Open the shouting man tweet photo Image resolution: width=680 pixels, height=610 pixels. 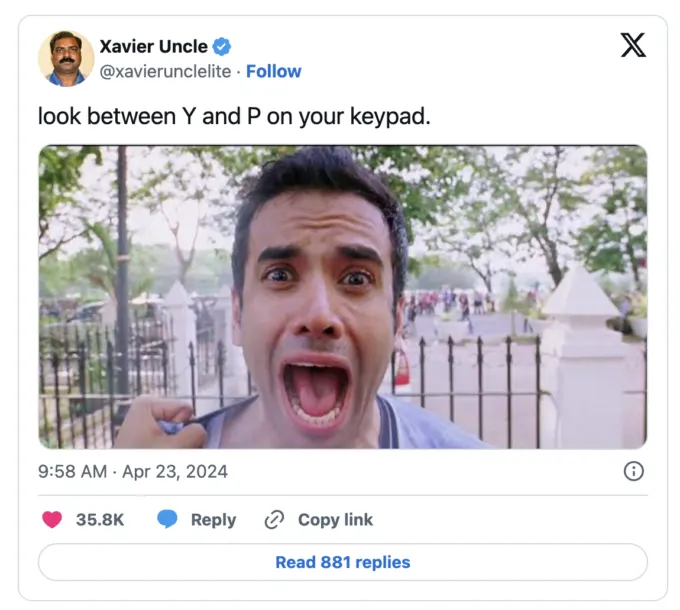(342, 297)
